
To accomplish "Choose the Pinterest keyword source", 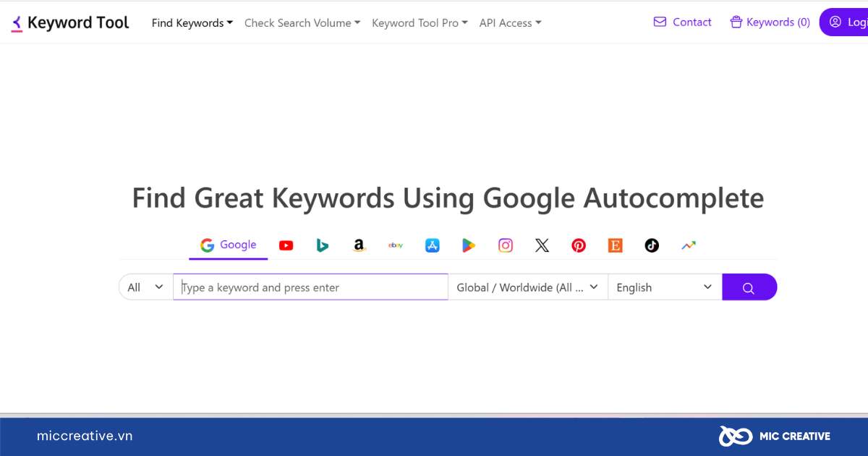I will (579, 245).
